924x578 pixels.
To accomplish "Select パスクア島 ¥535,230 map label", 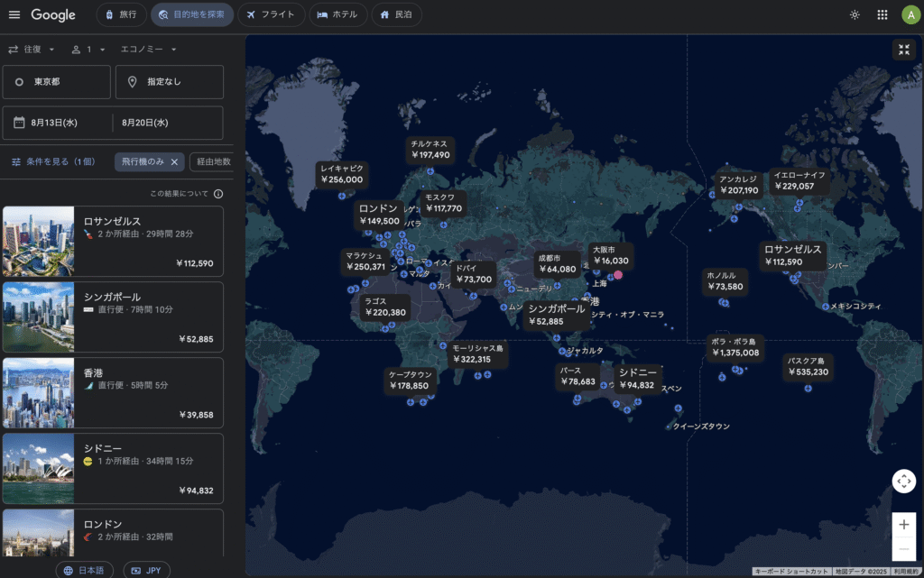I will point(808,366).
